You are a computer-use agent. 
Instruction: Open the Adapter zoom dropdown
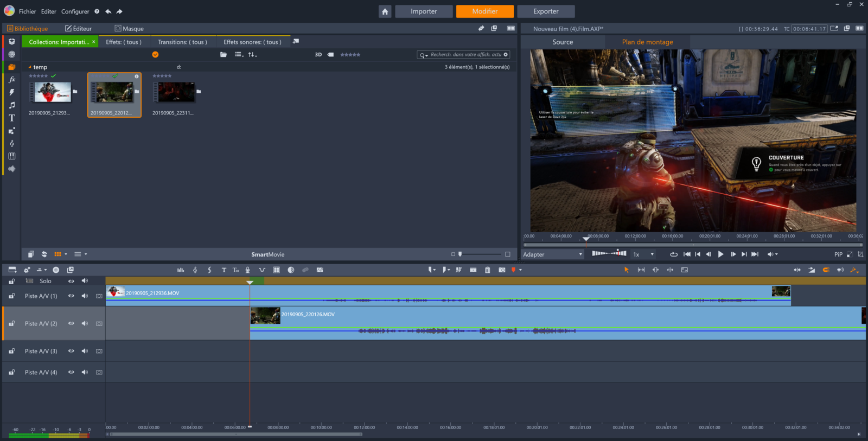click(553, 254)
